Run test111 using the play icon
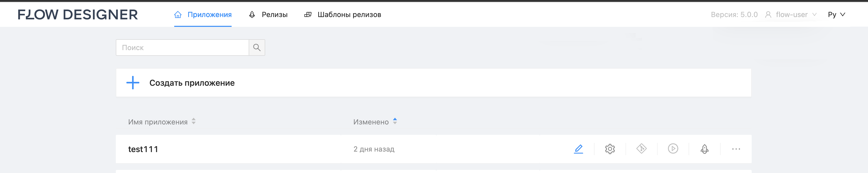The height and width of the screenshot is (173, 868). 673,148
